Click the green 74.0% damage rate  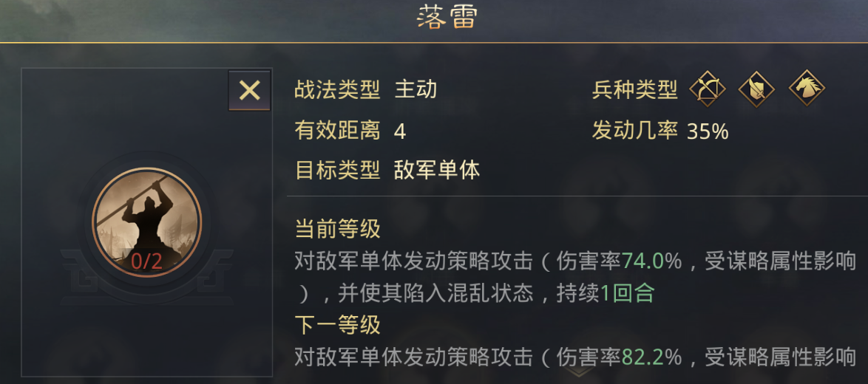[x=651, y=261]
